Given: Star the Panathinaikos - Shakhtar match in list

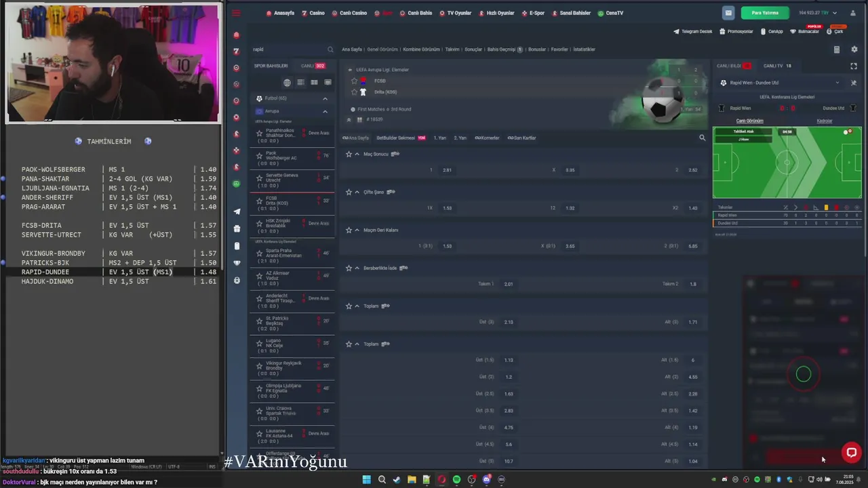Looking at the screenshot, I should click(259, 134).
